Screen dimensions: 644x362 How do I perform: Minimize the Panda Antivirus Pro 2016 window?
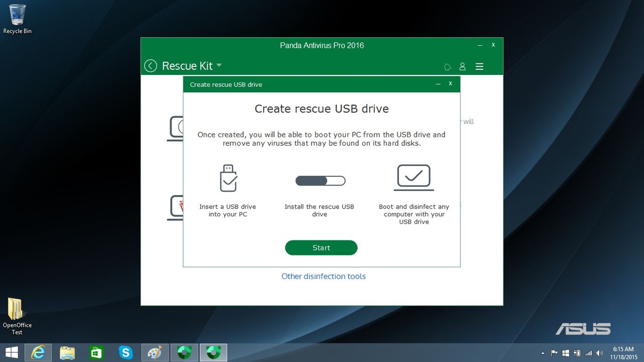480,45
